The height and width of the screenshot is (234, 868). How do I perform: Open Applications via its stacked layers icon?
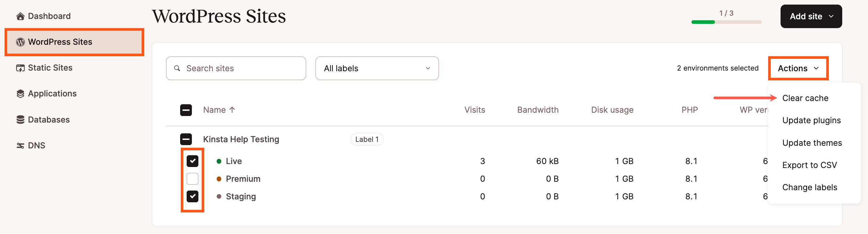point(21,93)
